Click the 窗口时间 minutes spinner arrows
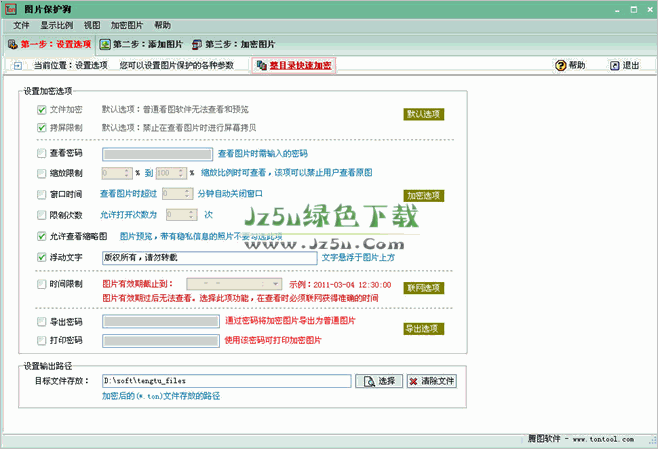658x449 pixels. pyautogui.click(x=187, y=194)
